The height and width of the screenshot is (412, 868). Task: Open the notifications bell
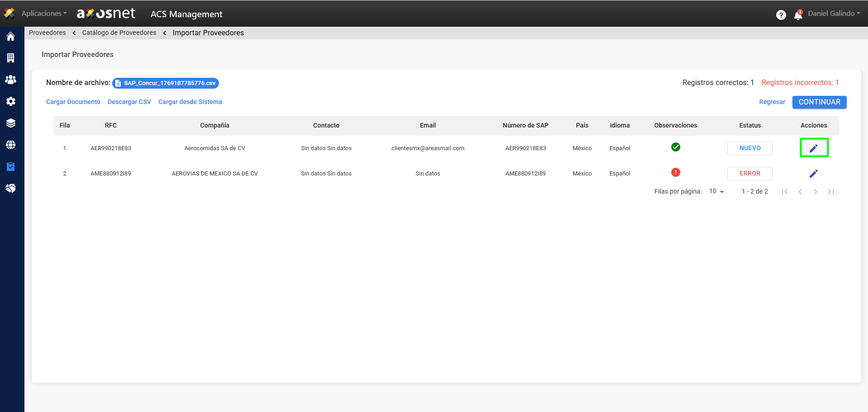(x=798, y=15)
